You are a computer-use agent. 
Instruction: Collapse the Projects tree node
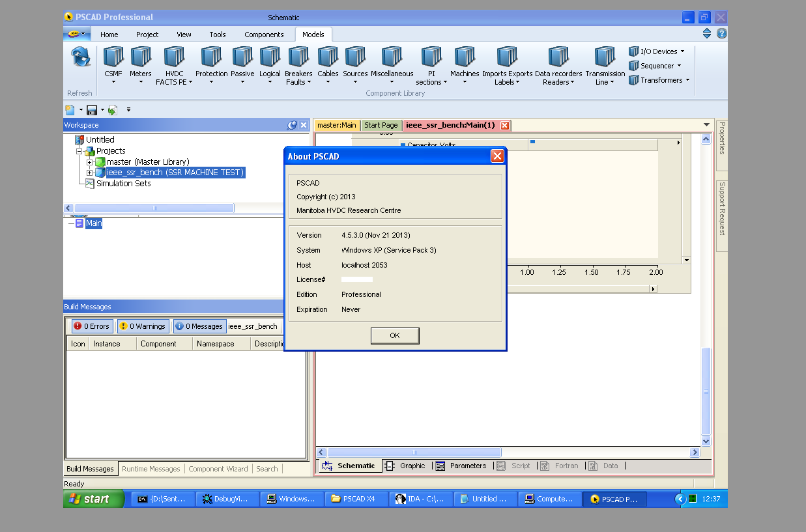click(x=79, y=151)
